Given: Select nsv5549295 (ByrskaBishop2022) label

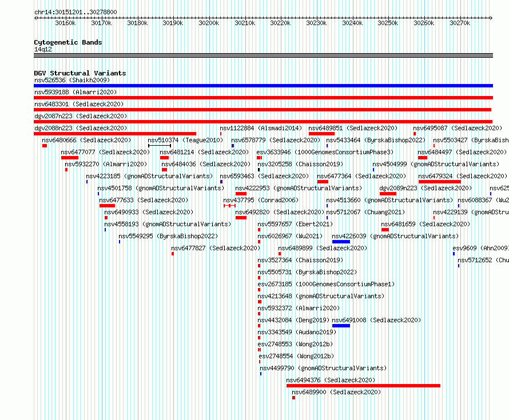Looking at the screenshot, I should pyautogui.click(x=168, y=236).
